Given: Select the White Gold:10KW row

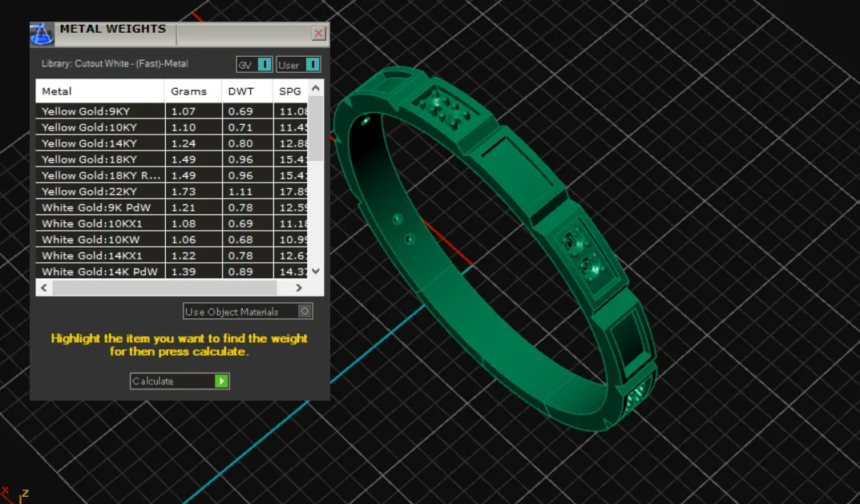Looking at the screenshot, I should coord(172,240).
